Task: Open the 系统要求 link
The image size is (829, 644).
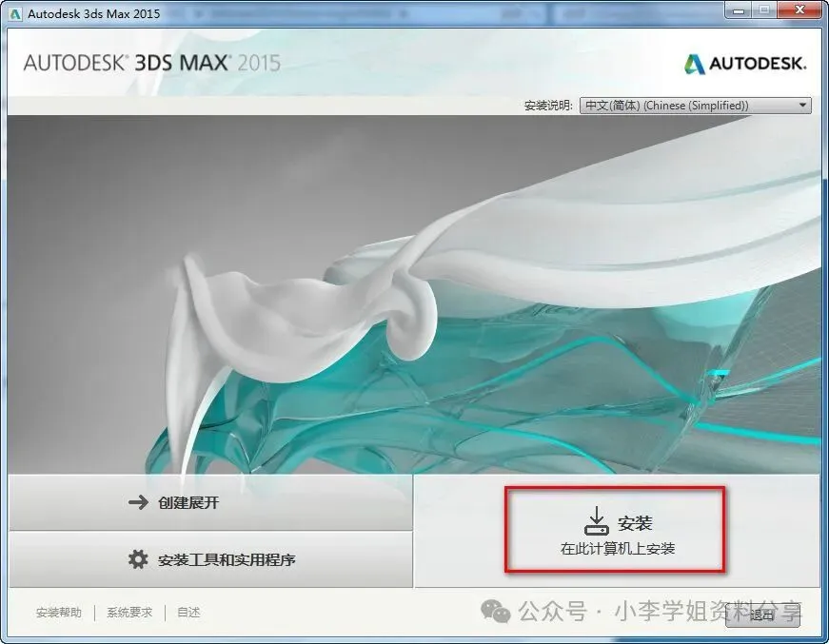Action: click(x=129, y=613)
